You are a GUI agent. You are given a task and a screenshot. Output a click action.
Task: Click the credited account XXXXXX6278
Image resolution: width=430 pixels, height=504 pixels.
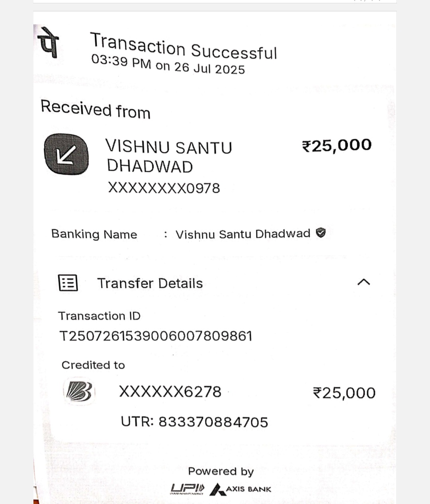point(170,392)
